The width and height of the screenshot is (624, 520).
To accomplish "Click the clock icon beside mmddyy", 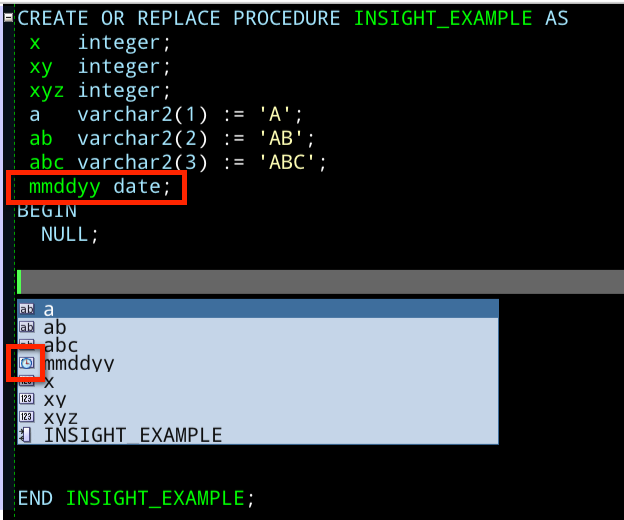I will point(27,363).
